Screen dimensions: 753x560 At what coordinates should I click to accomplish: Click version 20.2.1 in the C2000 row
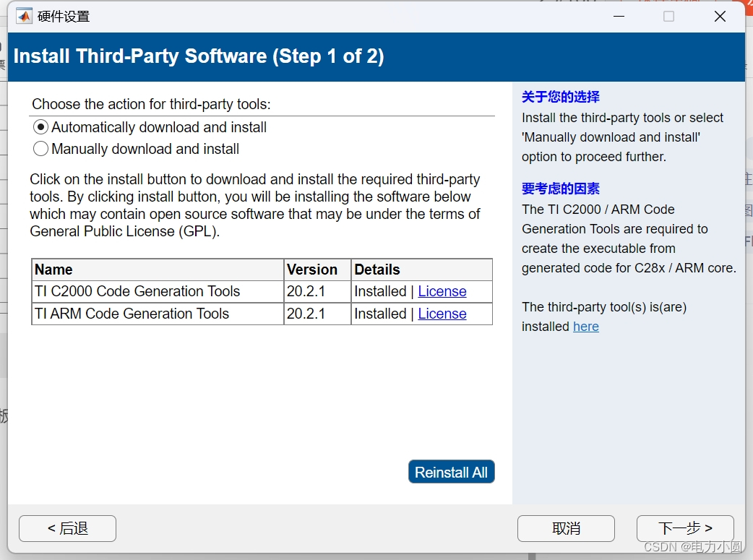click(x=317, y=291)
